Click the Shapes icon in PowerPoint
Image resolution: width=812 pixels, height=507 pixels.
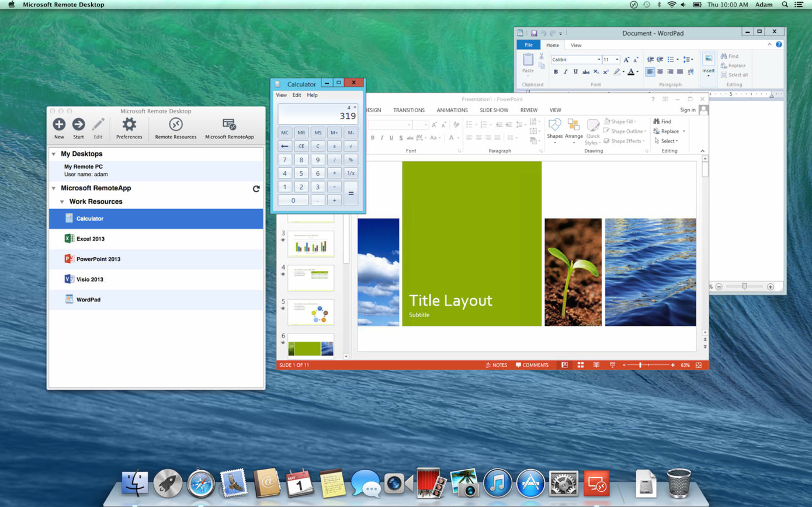tap(554, 125)
